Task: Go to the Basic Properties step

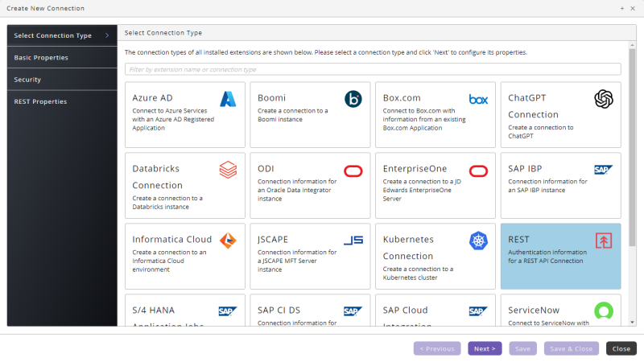Action: click(x=62, y=57)
